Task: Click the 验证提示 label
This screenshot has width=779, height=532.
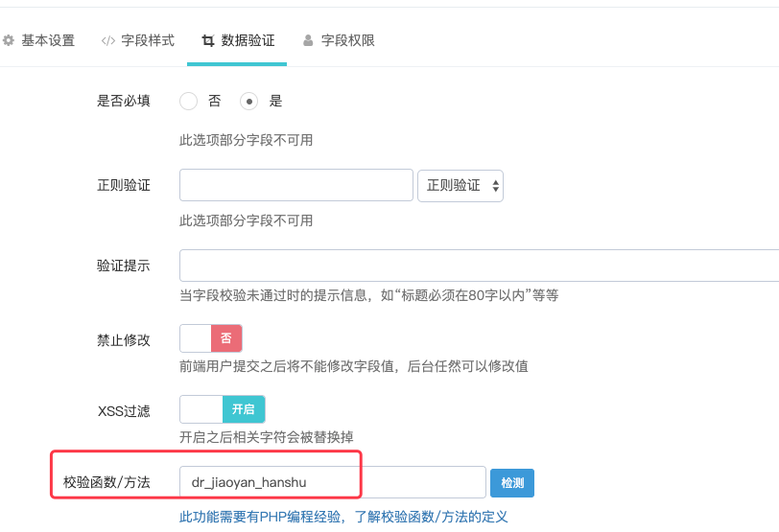Action: [x=124, y=266]
